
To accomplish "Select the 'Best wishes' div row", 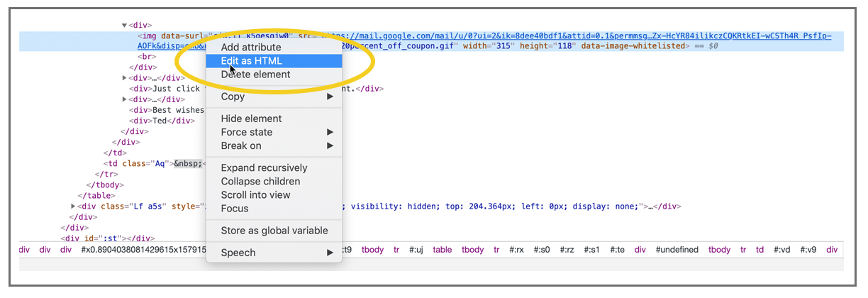I will (x=167, y=110).
